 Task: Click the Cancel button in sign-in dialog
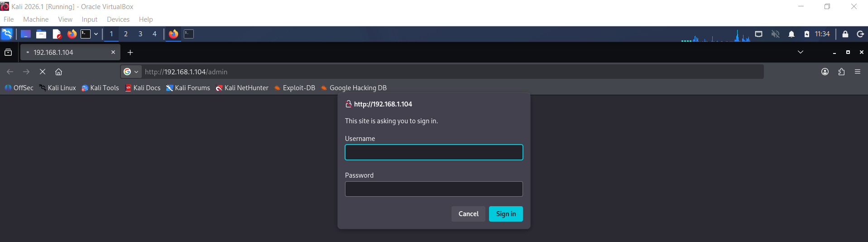click(x=468, y=214)
